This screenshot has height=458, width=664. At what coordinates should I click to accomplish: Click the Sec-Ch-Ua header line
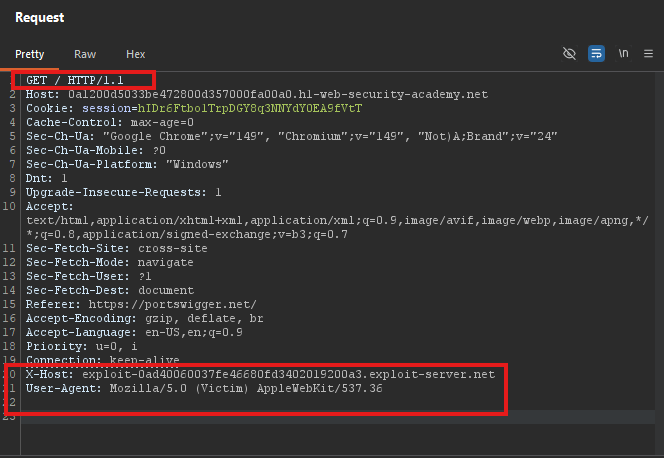[291, 136]
